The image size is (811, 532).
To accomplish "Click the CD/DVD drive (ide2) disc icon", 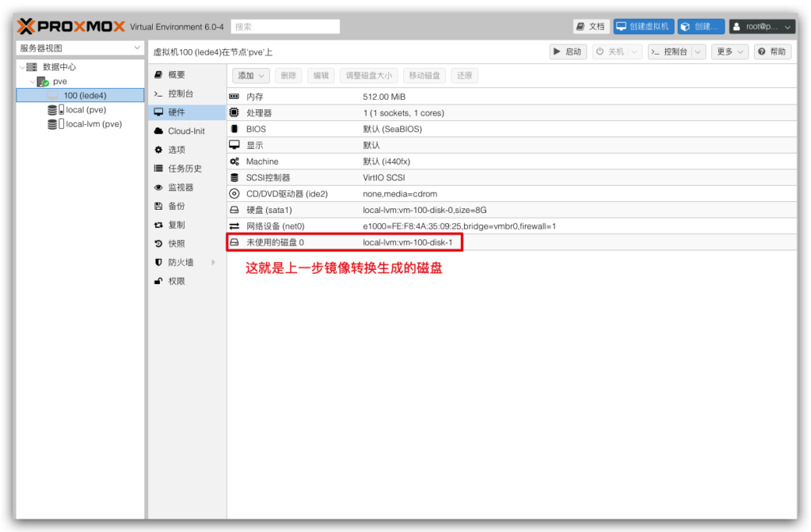I will click(x=234, y=193).
